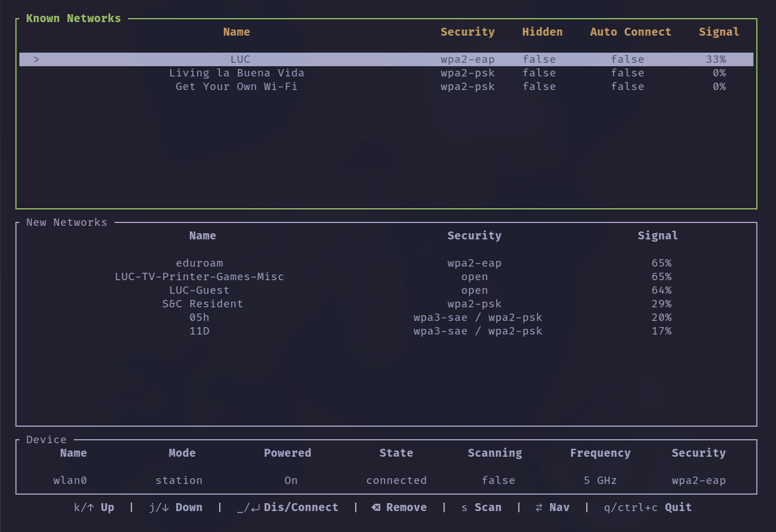776x532 pixels.
Task: Select the Living la Buena Vida network
Action: [x=236, y=73]
